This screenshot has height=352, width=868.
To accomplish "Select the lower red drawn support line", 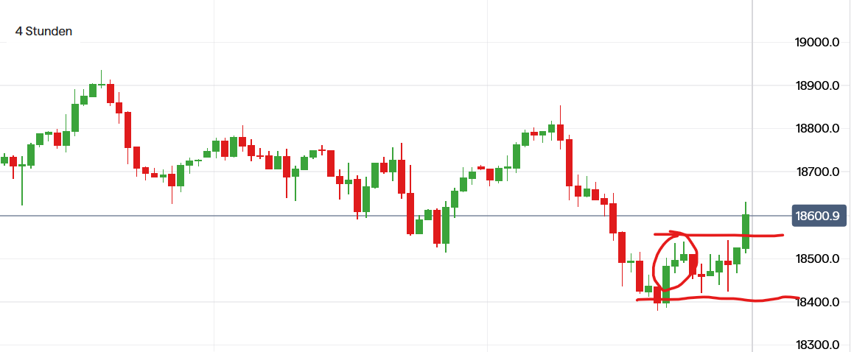I will pos(766,300).
